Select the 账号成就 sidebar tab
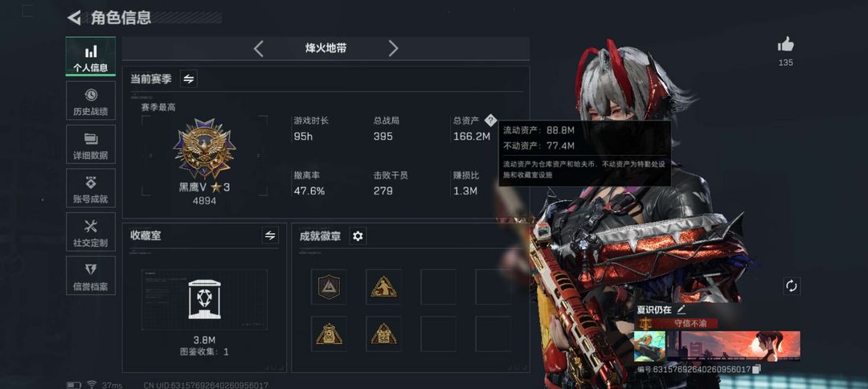This screenshot has width=868, height=389. [x=91, y=188]
